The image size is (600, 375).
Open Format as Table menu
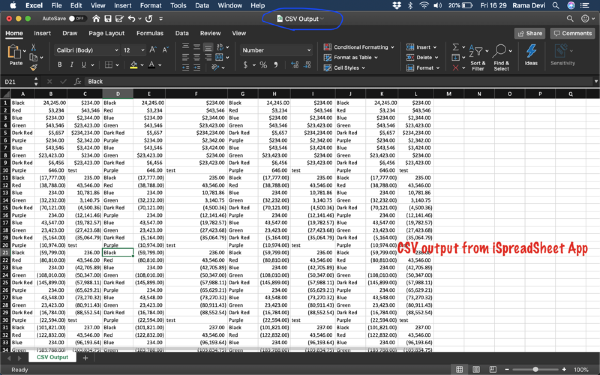[x=351, y=57]
